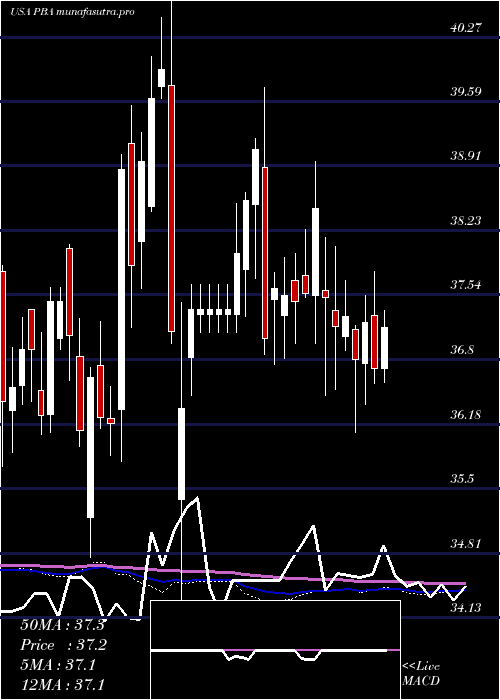Click the 'USA PBA munafasutra.pro' chart title

(72, 12)
